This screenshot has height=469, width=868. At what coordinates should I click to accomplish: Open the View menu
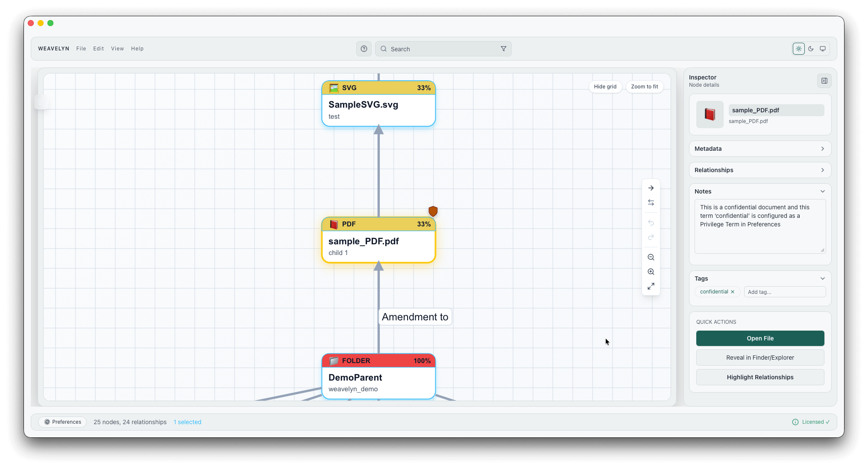[x=117, y=49]
